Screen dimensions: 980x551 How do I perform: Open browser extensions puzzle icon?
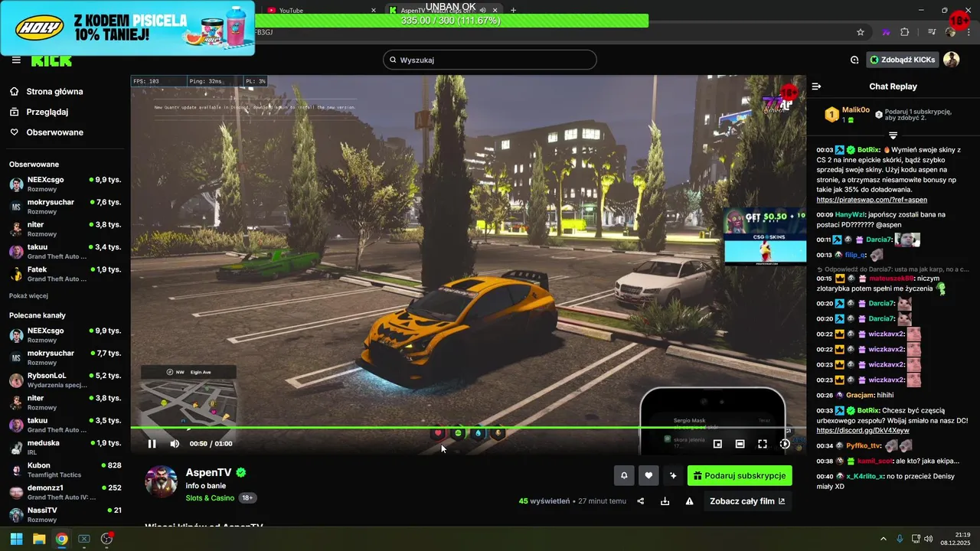tap(905, 32)
